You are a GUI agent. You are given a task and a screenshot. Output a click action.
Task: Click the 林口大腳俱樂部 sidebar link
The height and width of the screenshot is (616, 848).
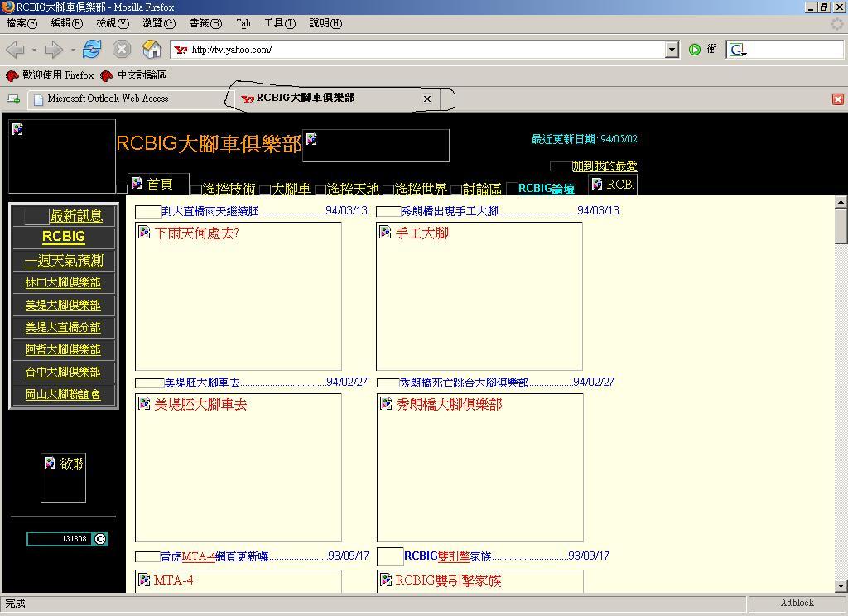[x=63, y=283]
